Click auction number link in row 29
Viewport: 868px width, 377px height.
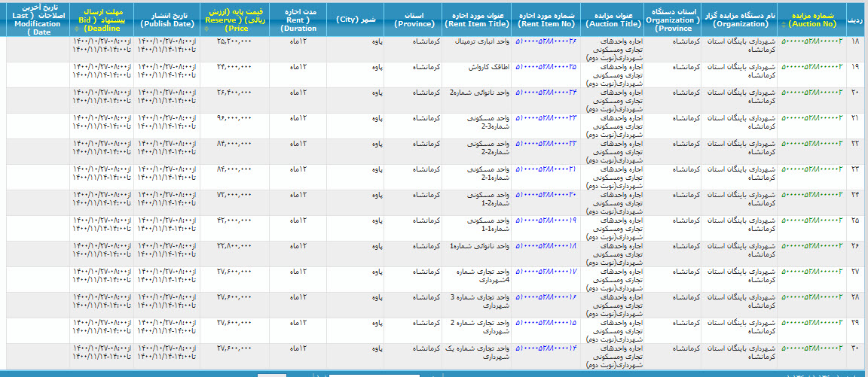[x=812, y=322]
